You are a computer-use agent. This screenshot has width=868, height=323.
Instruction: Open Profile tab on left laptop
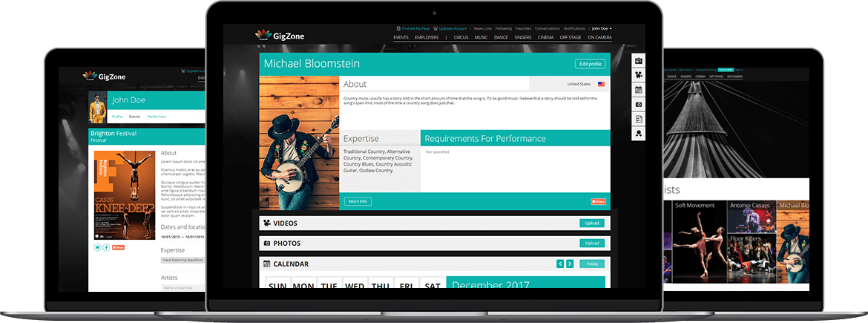click(x=117, y=117)
